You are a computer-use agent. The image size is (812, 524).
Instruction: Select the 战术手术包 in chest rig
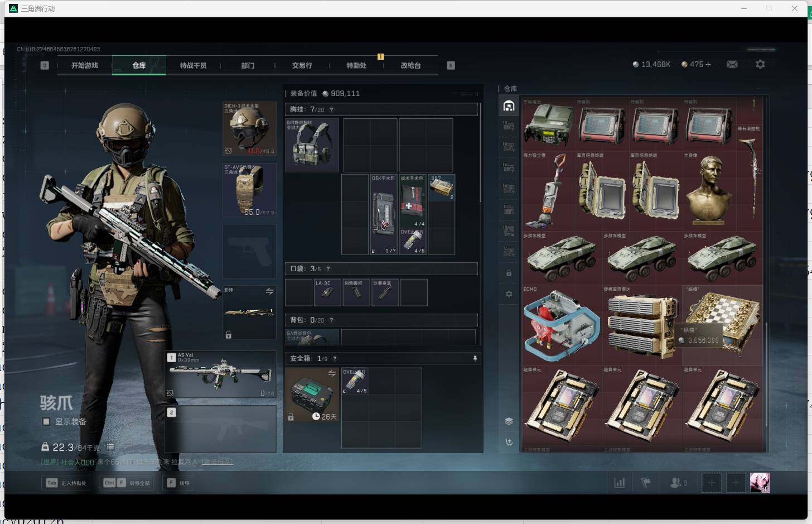point(413,201)
